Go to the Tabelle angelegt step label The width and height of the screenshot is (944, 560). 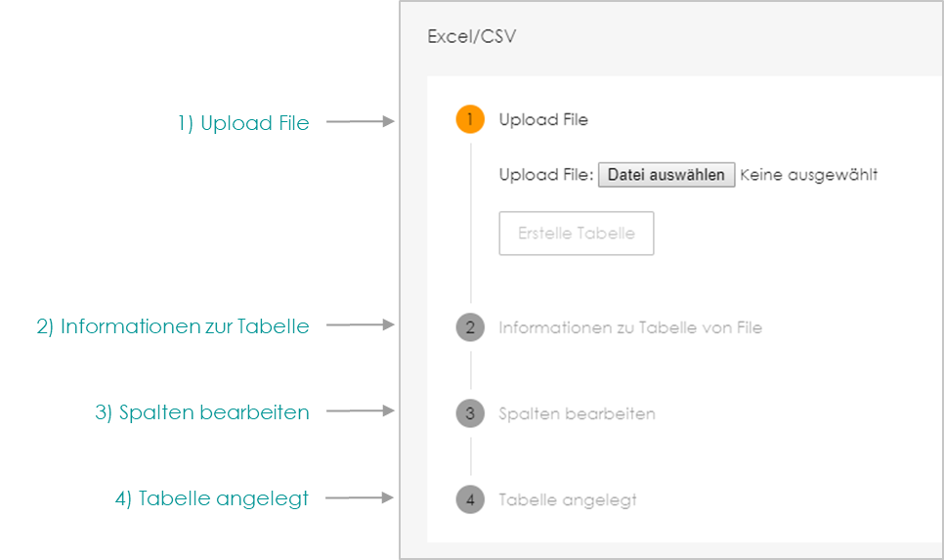[x=568, y=499]
